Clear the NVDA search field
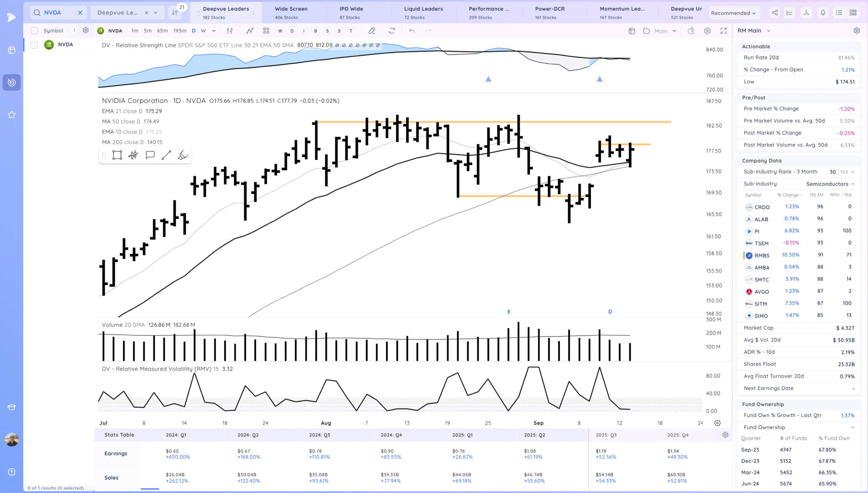The image size is (868, 493). tap(80, 13)
